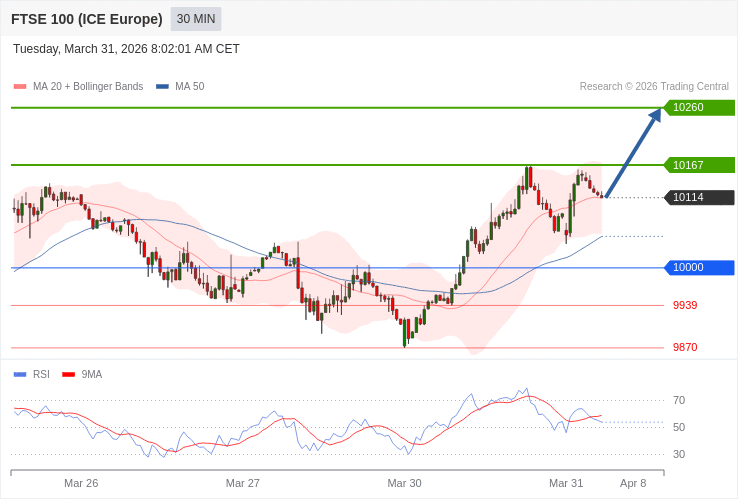The height and width of the screenshot is (500, 738).
Task: Click the Mar 26 date axis label
Action: [81, 483]
